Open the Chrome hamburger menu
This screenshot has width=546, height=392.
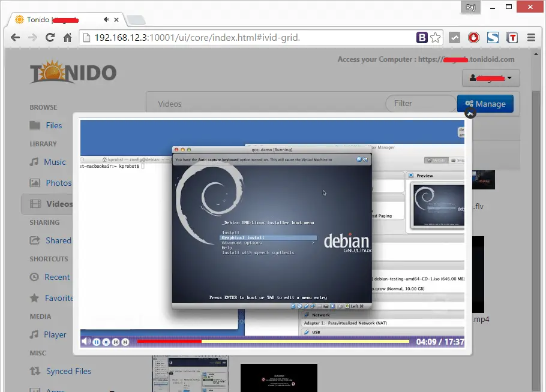coord(531,38)
